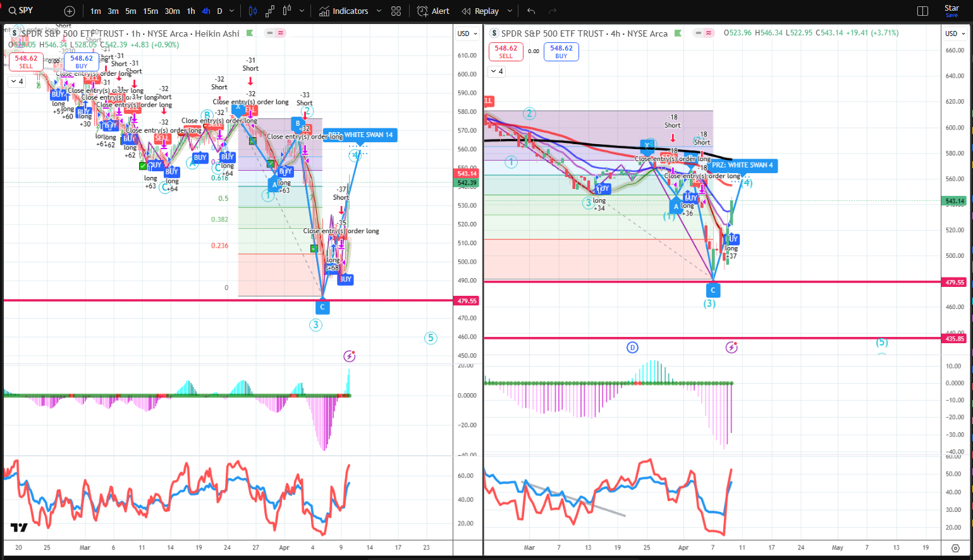Click the green market status flag, right chart
Viewport: 973px width, 560px height.
pos(678,33)
